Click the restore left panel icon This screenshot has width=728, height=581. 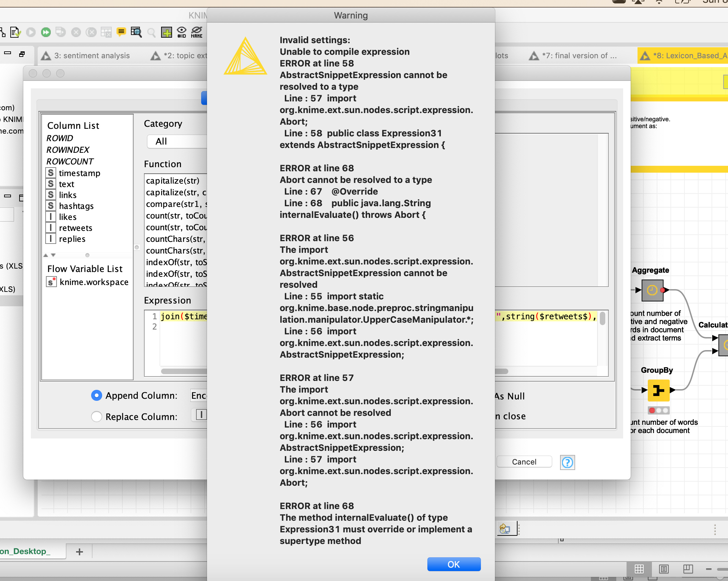pyautogui.click(x=22, y=54)
